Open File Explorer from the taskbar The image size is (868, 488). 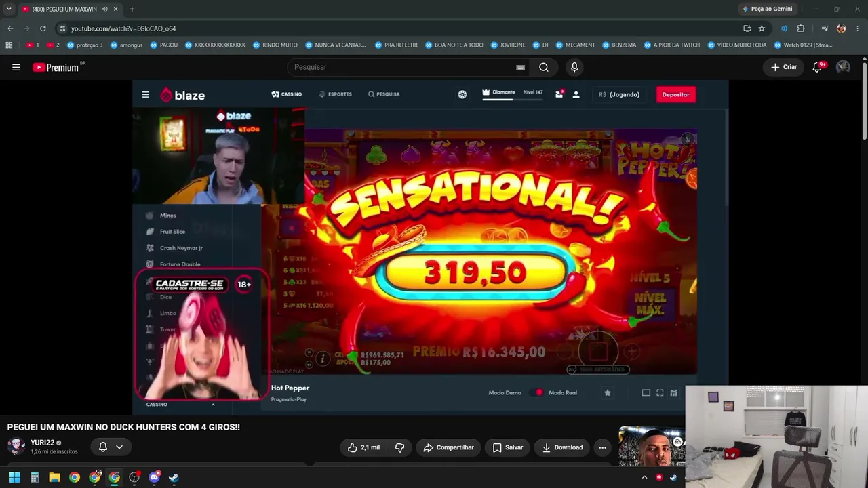(54, 477)
